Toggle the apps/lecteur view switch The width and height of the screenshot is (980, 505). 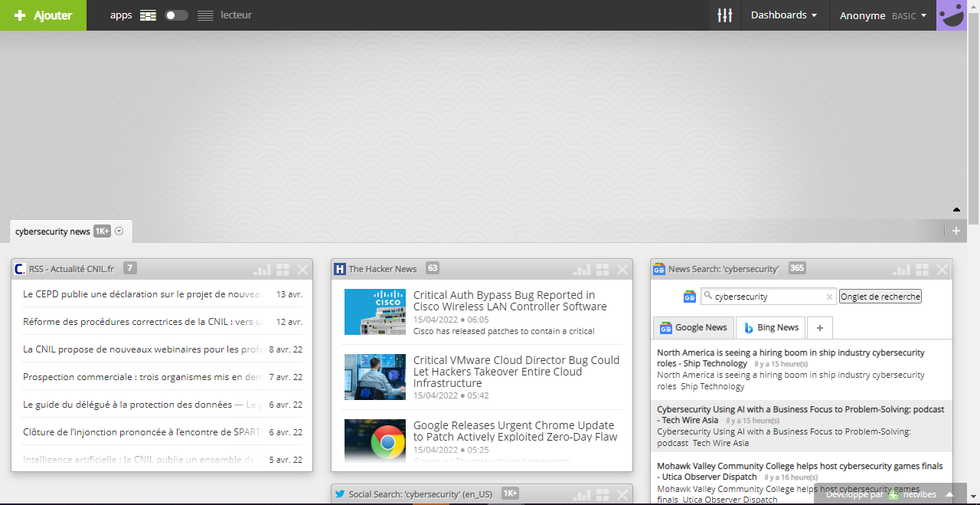(177, 15)
